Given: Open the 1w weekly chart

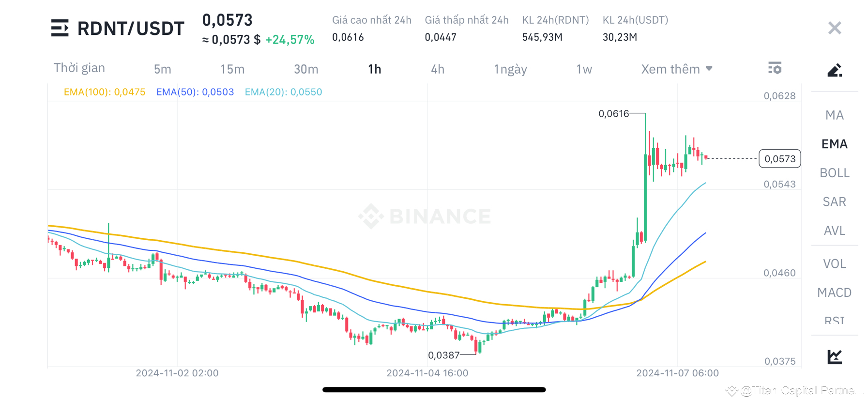Looking at the screenshot, I should (583, 69).
